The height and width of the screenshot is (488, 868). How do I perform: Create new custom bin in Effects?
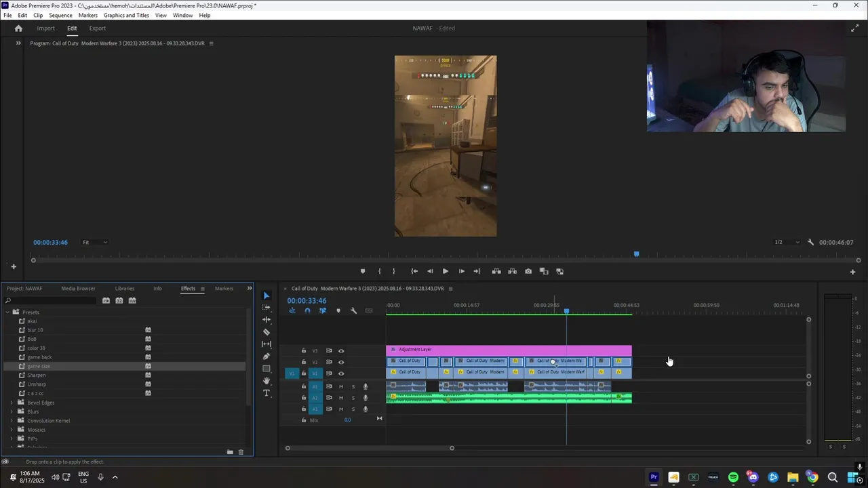coord(230,452)
